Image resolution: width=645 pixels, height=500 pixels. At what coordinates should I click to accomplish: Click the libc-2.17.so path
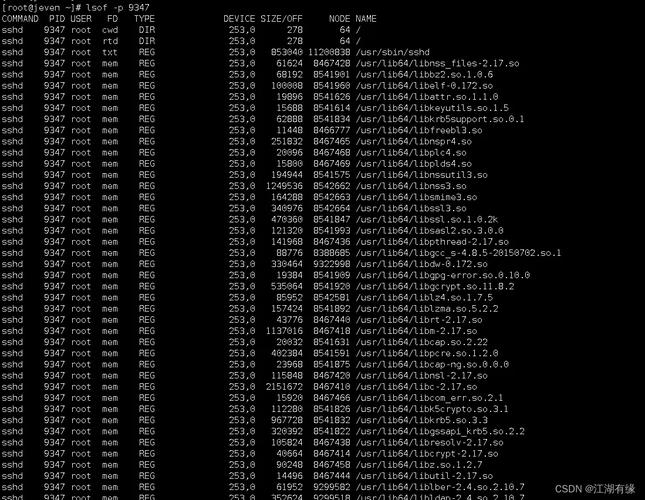416,387
